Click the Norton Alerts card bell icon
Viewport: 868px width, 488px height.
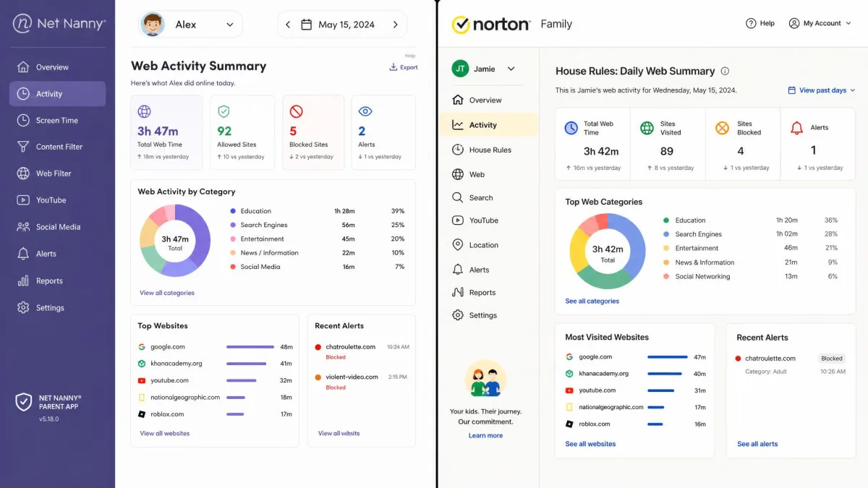point(797,128)
